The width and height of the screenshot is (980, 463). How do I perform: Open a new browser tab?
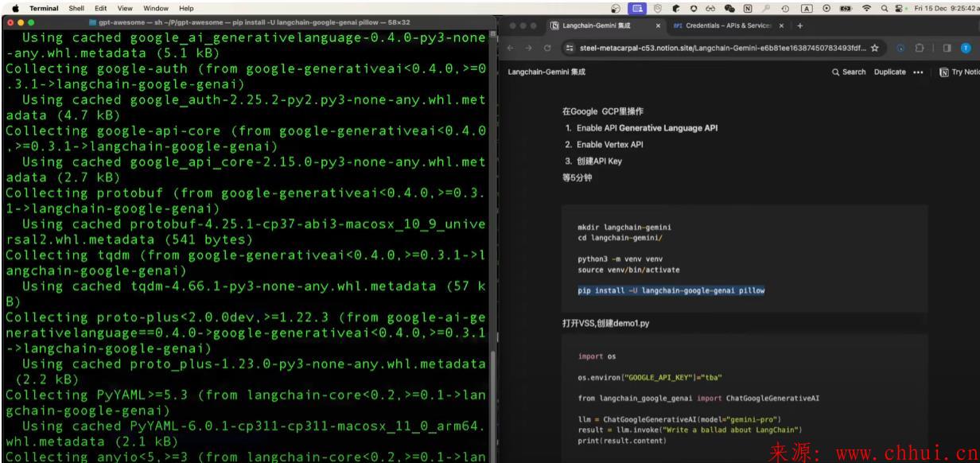[x=800, y=25]
